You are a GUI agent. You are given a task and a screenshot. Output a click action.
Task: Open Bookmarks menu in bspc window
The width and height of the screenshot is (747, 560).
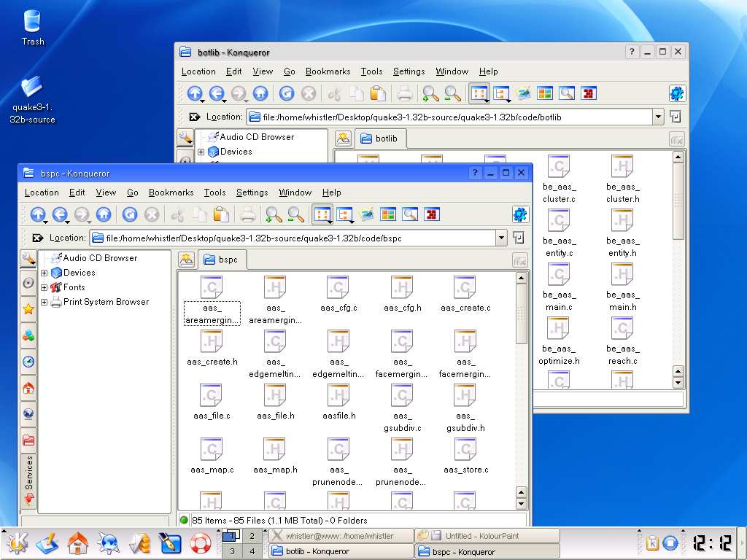click(x=171, y=192)
